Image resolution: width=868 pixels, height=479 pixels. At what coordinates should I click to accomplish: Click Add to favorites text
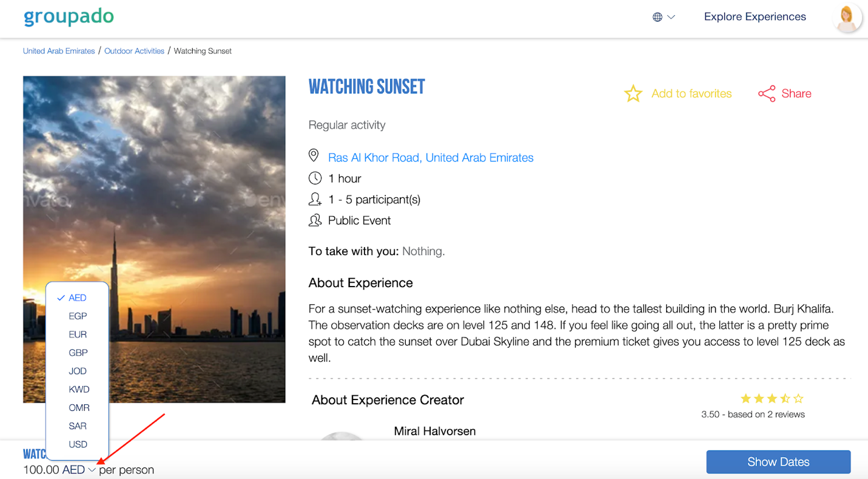(691, 93)
